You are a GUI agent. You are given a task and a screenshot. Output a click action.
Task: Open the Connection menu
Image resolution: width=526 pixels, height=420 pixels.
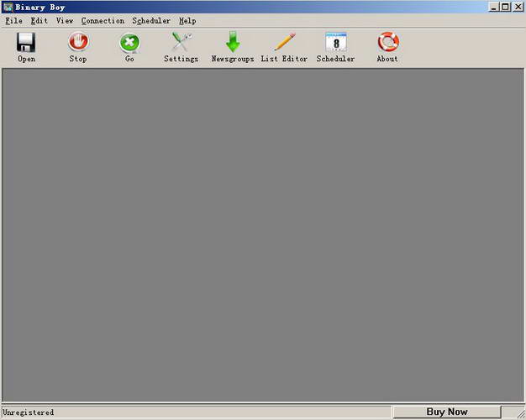103,21
